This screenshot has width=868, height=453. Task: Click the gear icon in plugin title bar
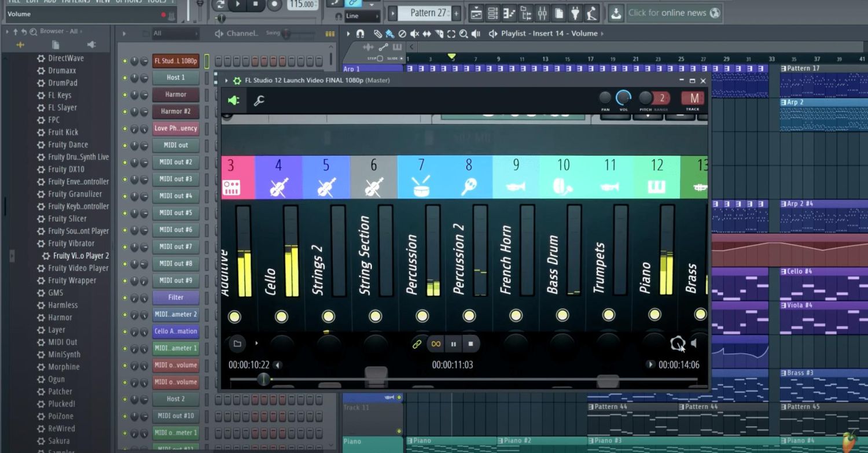point(237,80)
